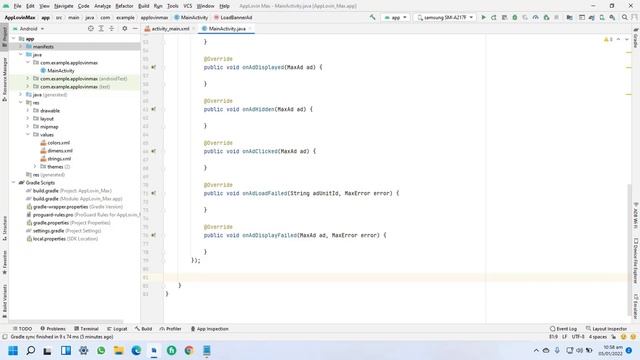640x360 pixels.
Task: Toggle the Resource Manager side panel
Action: tap(4, 79)
